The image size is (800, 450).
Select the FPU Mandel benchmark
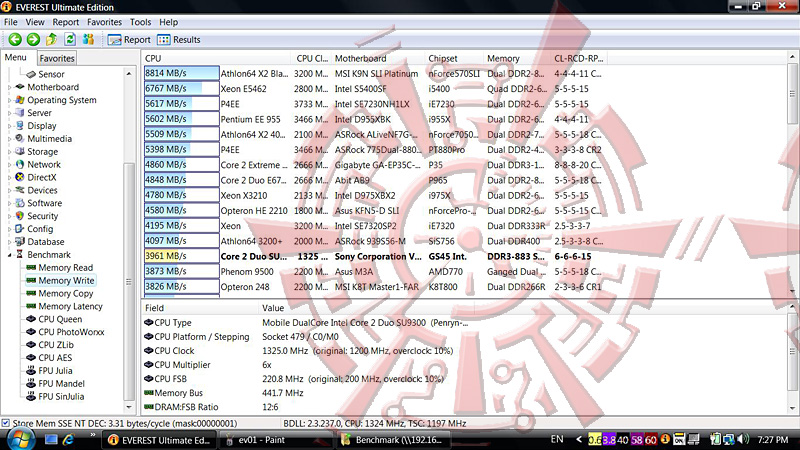61,383
